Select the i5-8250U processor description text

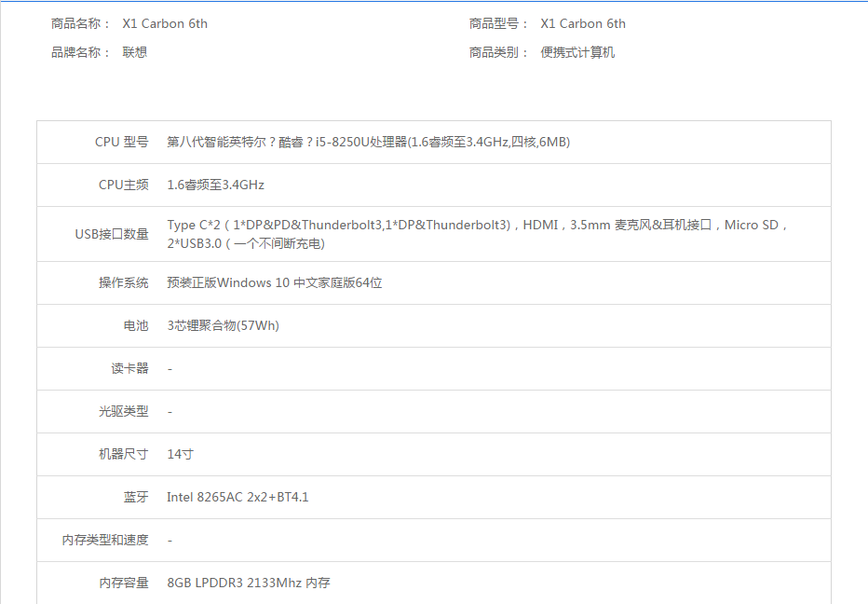click(x=368, y=143)
